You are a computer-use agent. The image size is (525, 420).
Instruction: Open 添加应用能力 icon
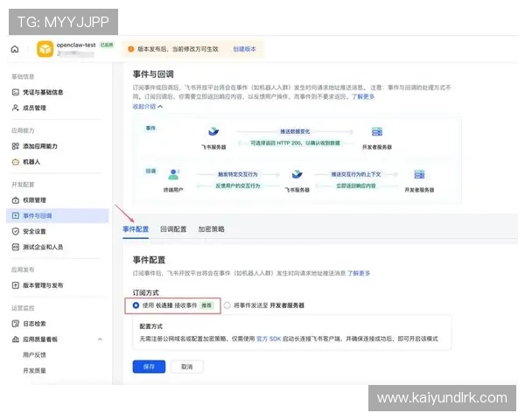pos(16,146)
